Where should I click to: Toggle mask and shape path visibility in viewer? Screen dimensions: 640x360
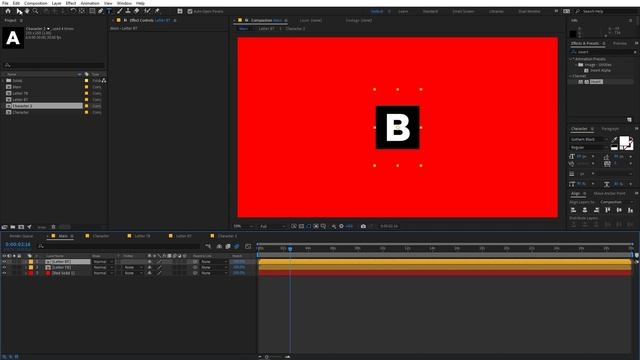pos(309,226)
